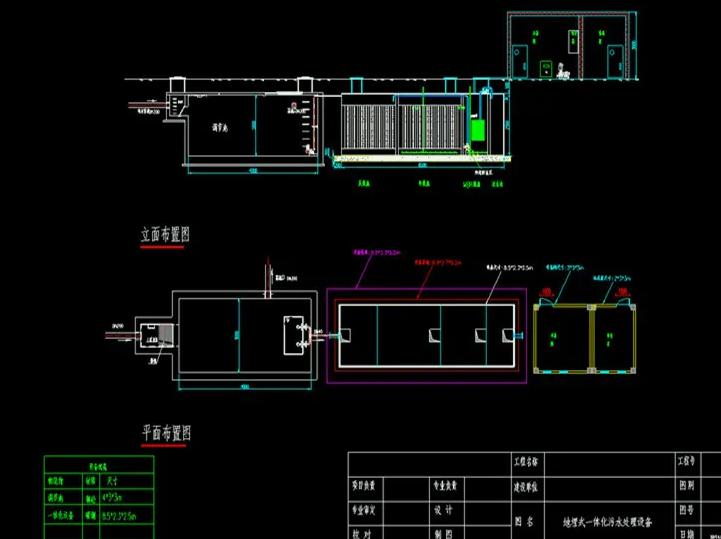Screen dimensions: 721x539
Task: Select the left room of the yellow-green equipment building
Action: coord(564,336)
